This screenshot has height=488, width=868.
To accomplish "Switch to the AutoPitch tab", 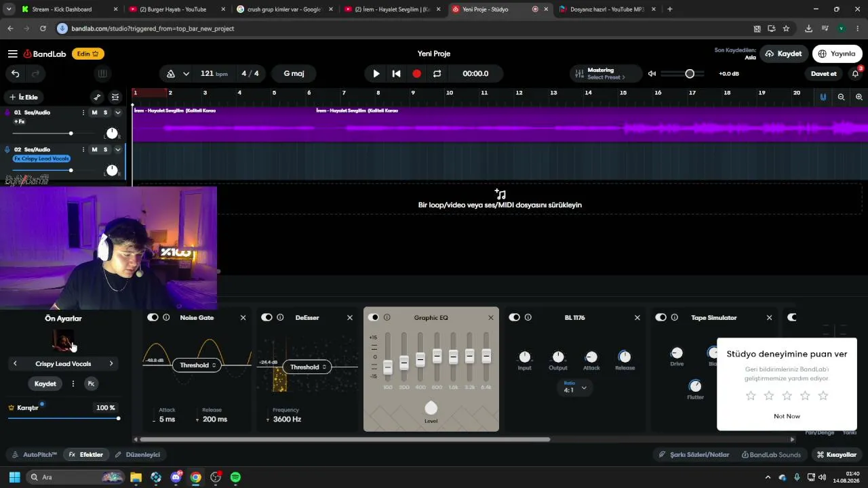I will coord(35,455).
